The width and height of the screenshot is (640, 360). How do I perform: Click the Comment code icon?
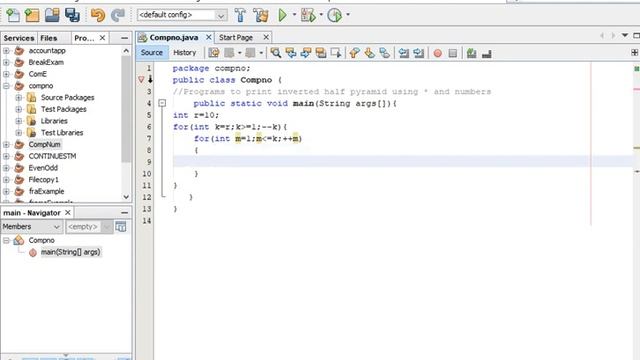(x=471, y=53)
